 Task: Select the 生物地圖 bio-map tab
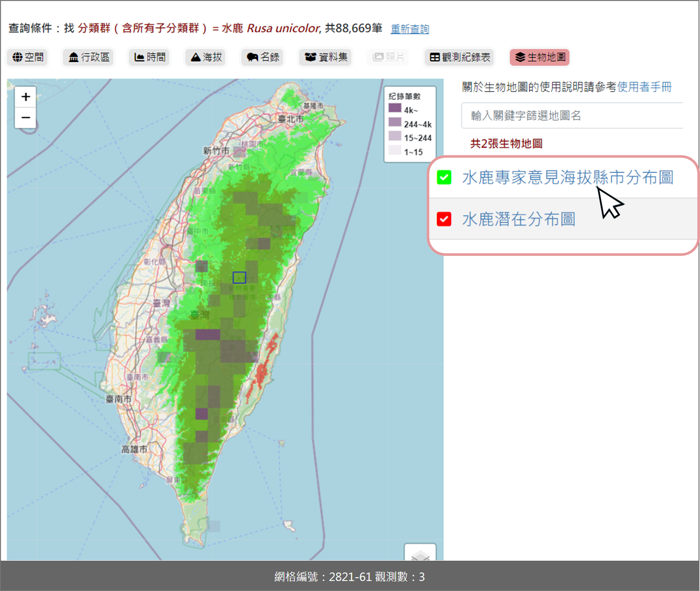tap(540, 57)
